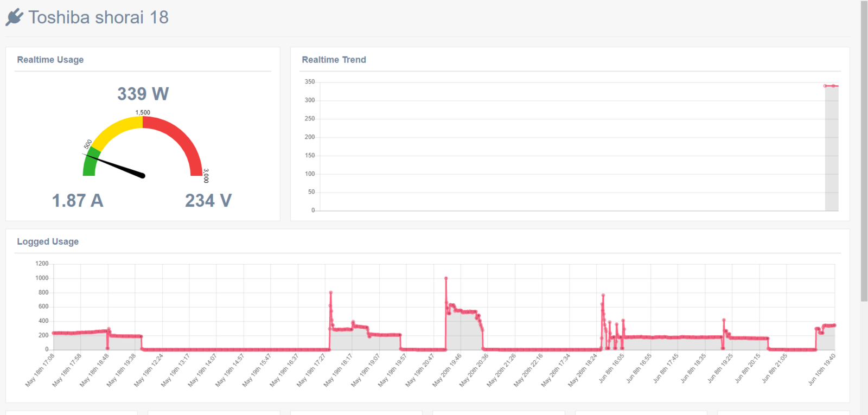Screen dimensions: 868x415
Task: Click the latest data point in Realtime Trend
Action: coord(833,86)
